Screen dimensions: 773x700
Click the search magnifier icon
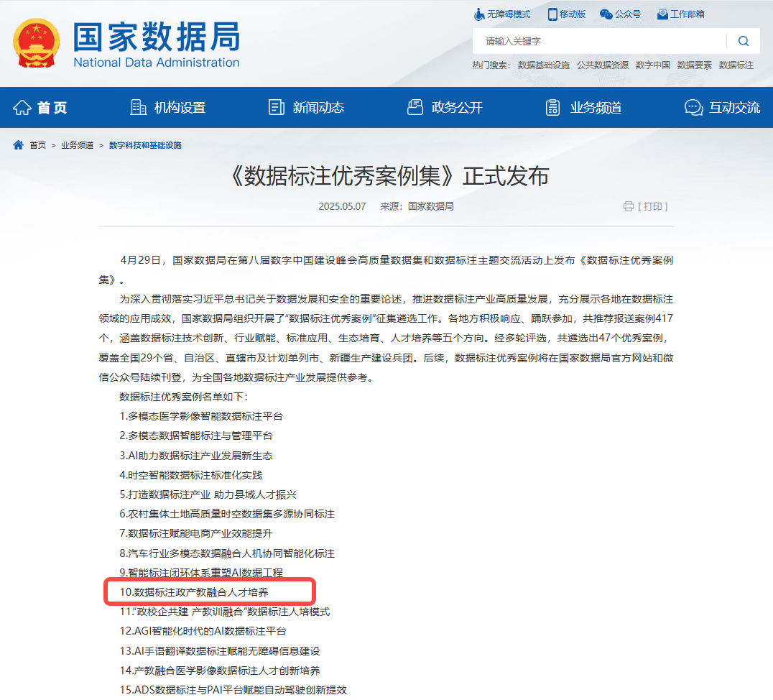(x=744, y=41)
